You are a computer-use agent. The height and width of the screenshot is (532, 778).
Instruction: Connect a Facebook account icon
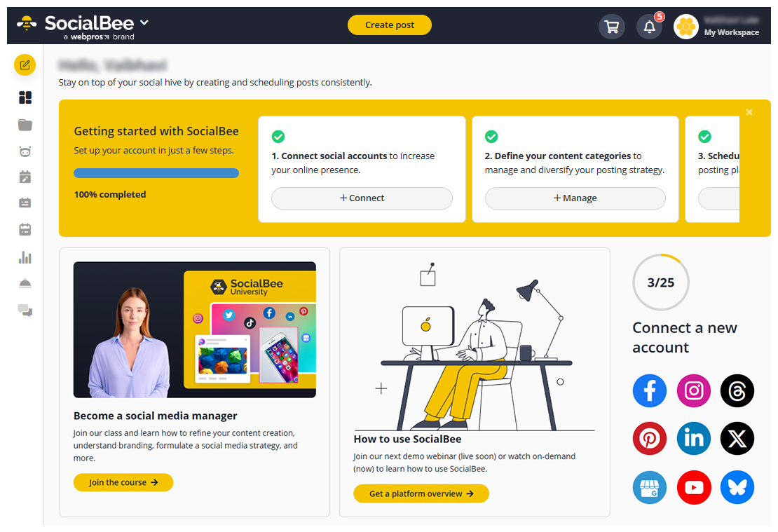pos(650,390)
